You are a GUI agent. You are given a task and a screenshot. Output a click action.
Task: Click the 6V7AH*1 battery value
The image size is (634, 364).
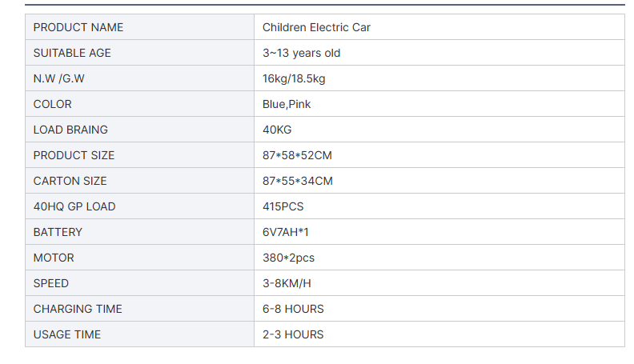pyautogui.click(x=285, y=232)
